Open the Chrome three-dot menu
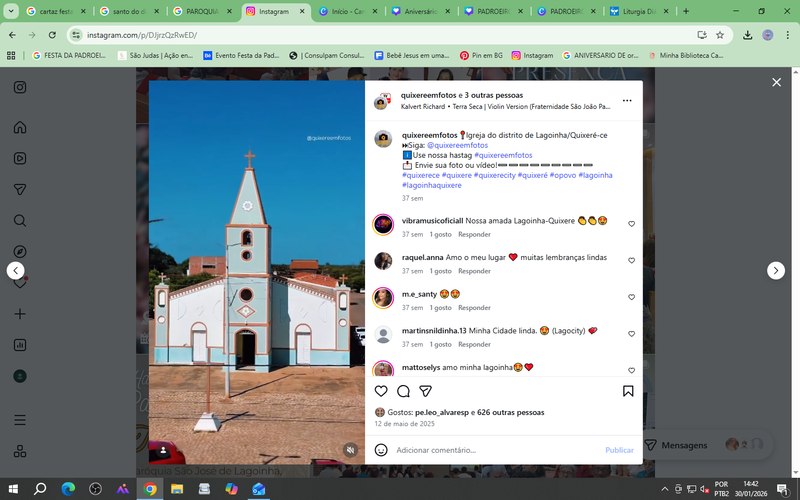This screenshot has height=500, width=800. point(788,35)
